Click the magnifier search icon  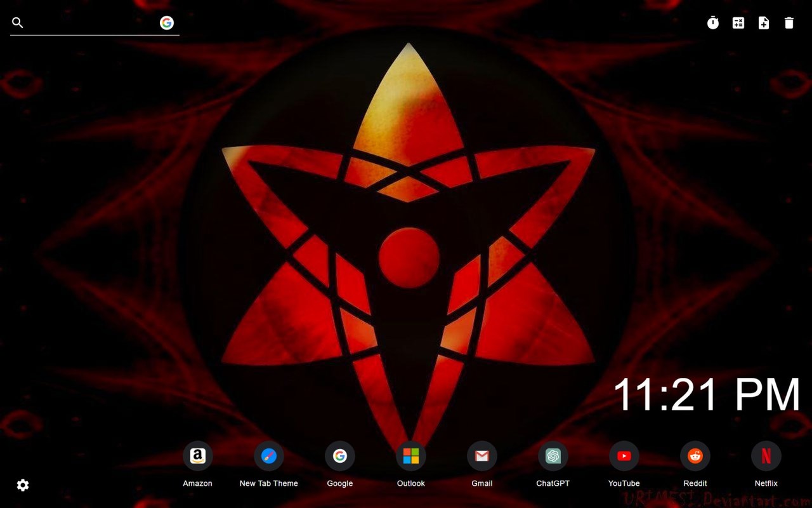tap(18, 23)
